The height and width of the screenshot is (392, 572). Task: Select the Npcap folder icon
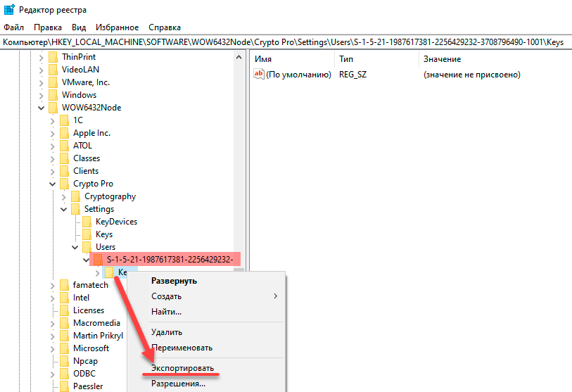pos(65,360)
